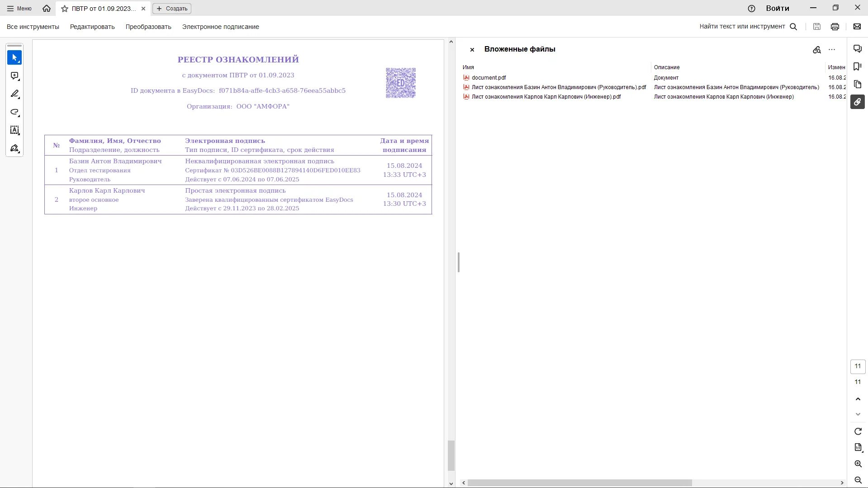Select the add comment tool
Image resolution: width=868 pixels, height=488 pixels.
click(14, 76)
